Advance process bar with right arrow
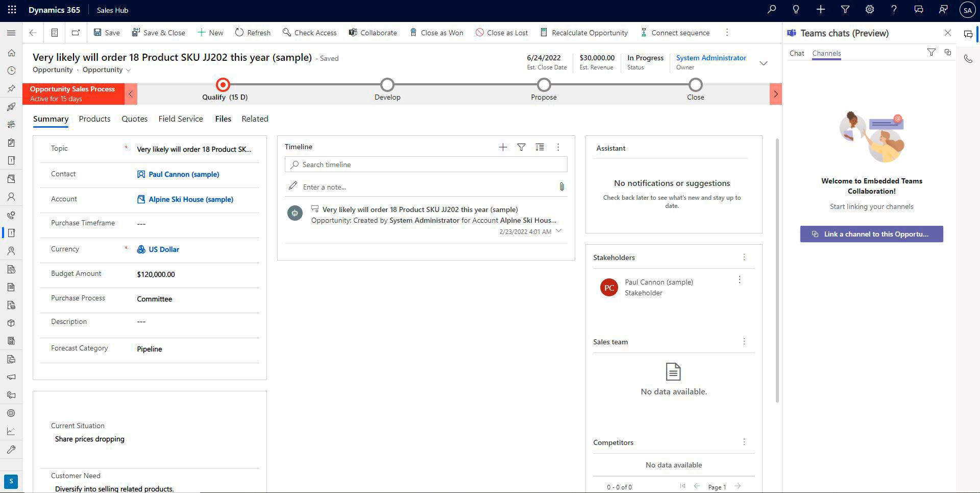 tap(775, 94)
